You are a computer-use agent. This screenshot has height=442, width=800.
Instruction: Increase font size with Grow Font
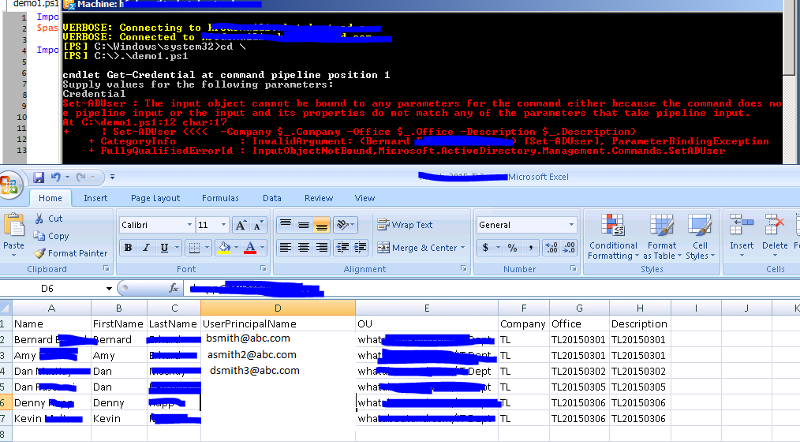point(240,225)
